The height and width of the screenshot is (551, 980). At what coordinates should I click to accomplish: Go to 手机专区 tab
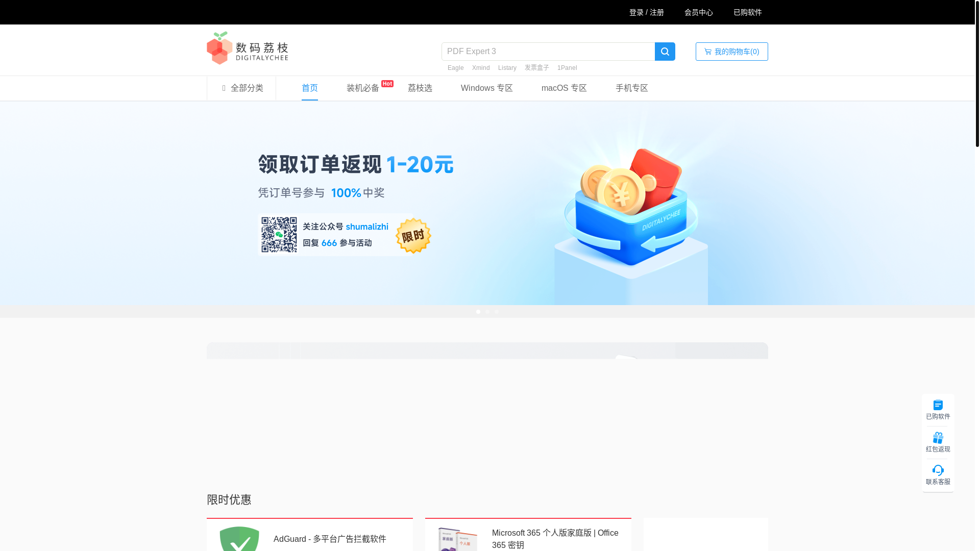[x=632, y=88]
